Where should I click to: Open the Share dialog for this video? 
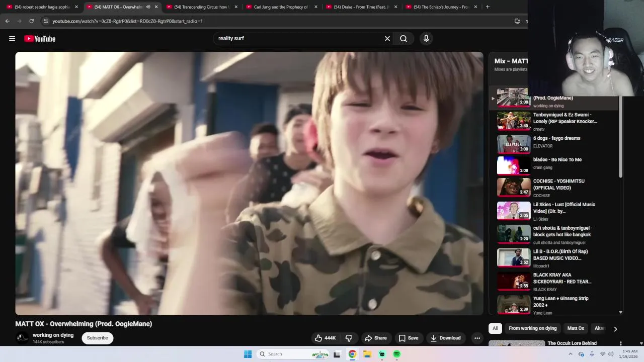tap(376, 338)
